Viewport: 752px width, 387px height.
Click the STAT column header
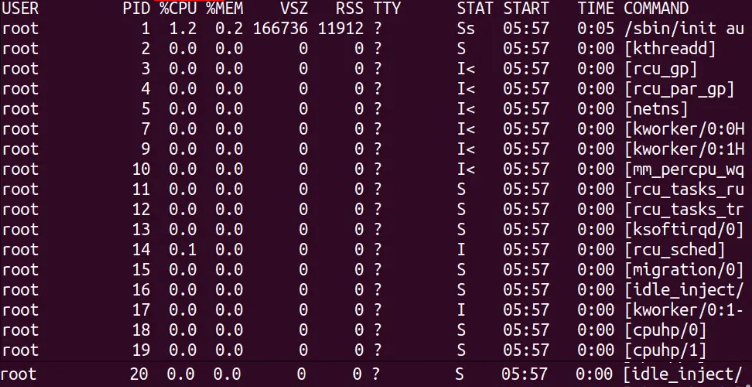[475, 8]
